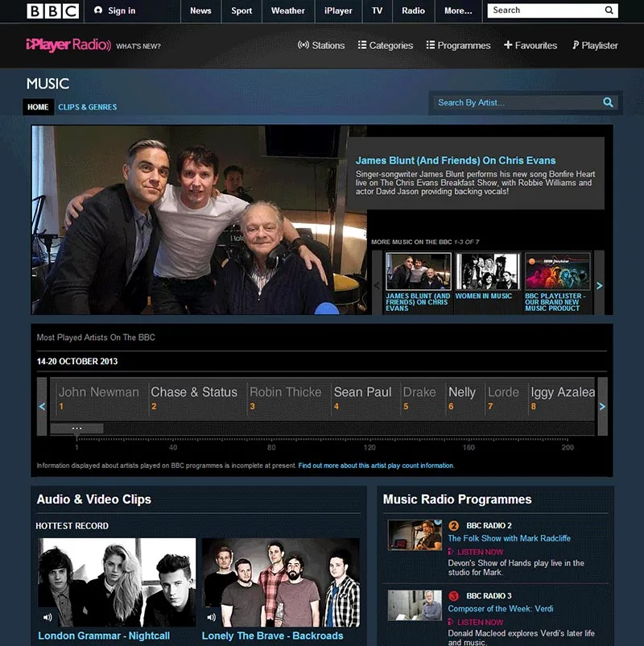Click the magnifier icon in the BBC search box

coord(609,10)
